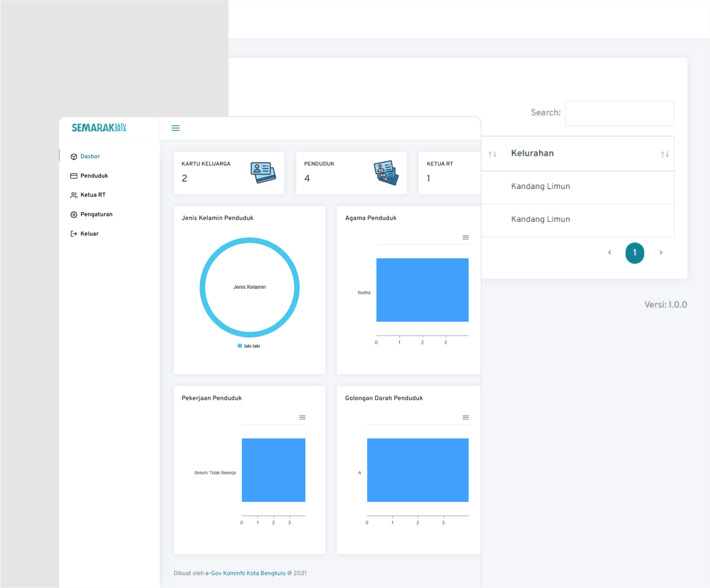
Task: Open the Agama Penduduk chart menu
Action: [x=466, y=238]
